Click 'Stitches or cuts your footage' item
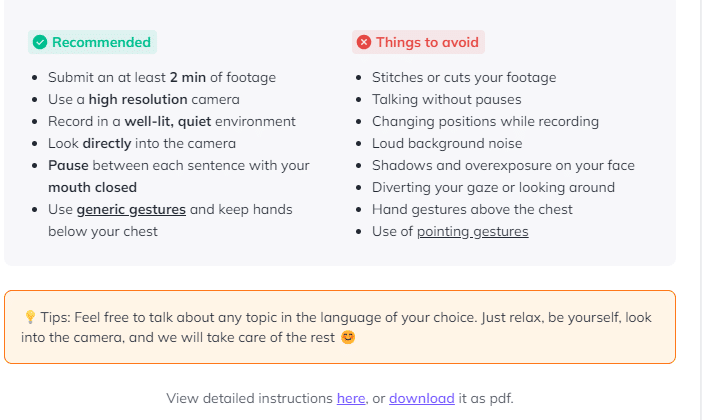Viewport: 702px width, 420px height. click(464, 77)
